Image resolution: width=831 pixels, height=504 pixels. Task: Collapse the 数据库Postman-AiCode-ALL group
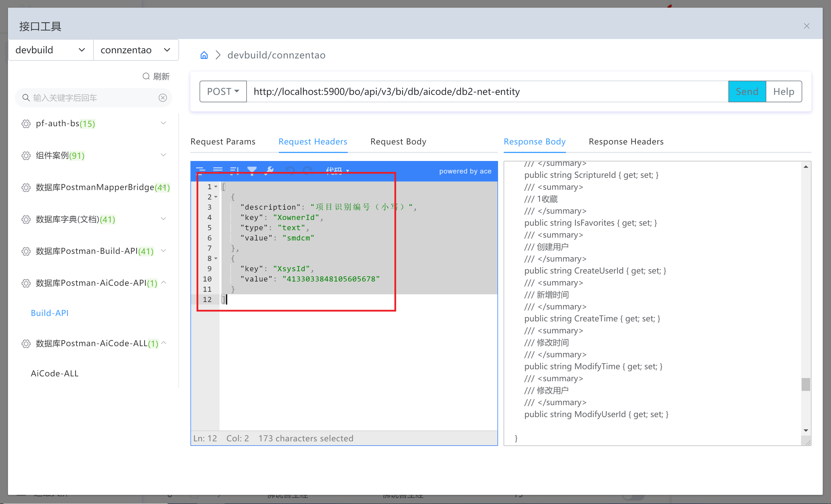click(164, 342)
